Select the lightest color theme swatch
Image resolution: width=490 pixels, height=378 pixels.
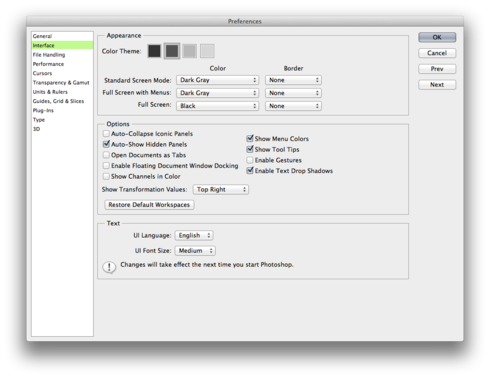click(207, 51)
